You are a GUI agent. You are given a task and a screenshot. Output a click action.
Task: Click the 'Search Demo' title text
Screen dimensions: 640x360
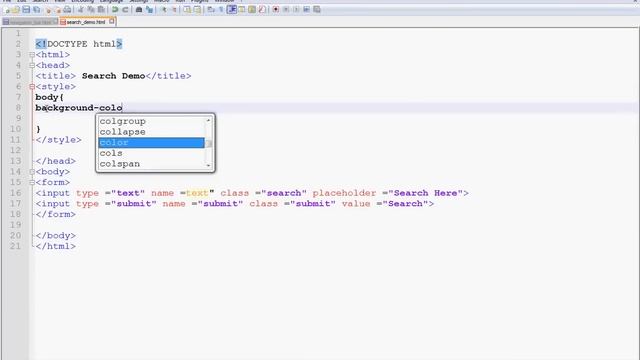tap(113, 76)
